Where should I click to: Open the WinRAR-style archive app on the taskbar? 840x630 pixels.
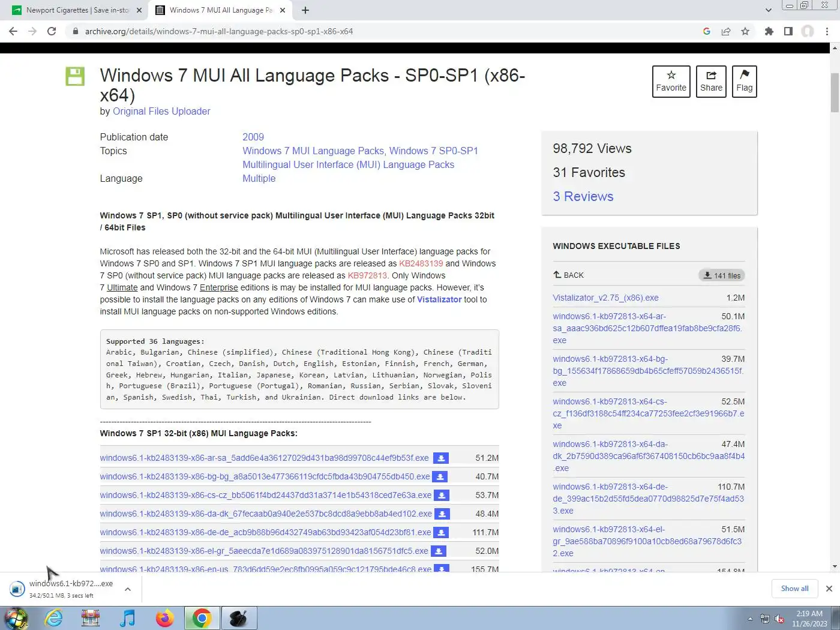(x=91, y=618)
